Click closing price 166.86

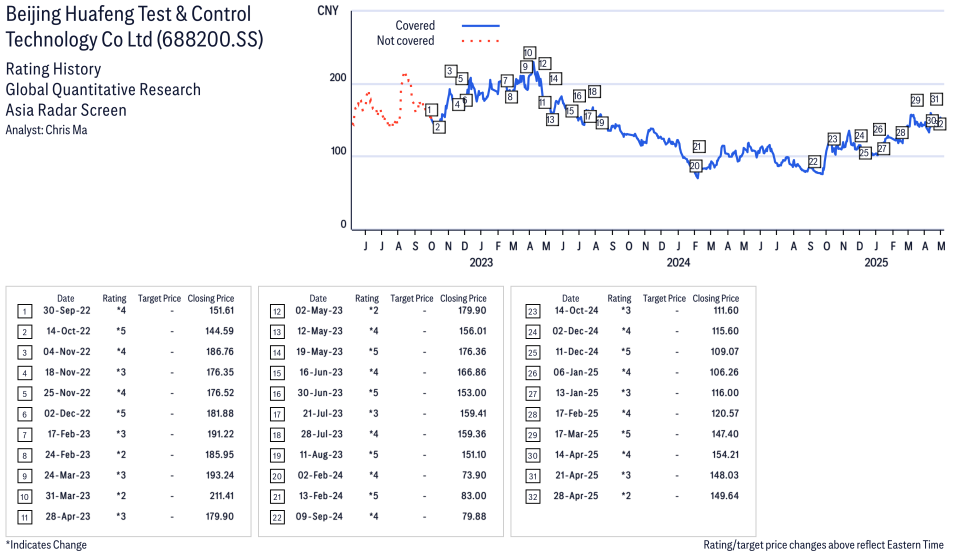click(472, 372)
